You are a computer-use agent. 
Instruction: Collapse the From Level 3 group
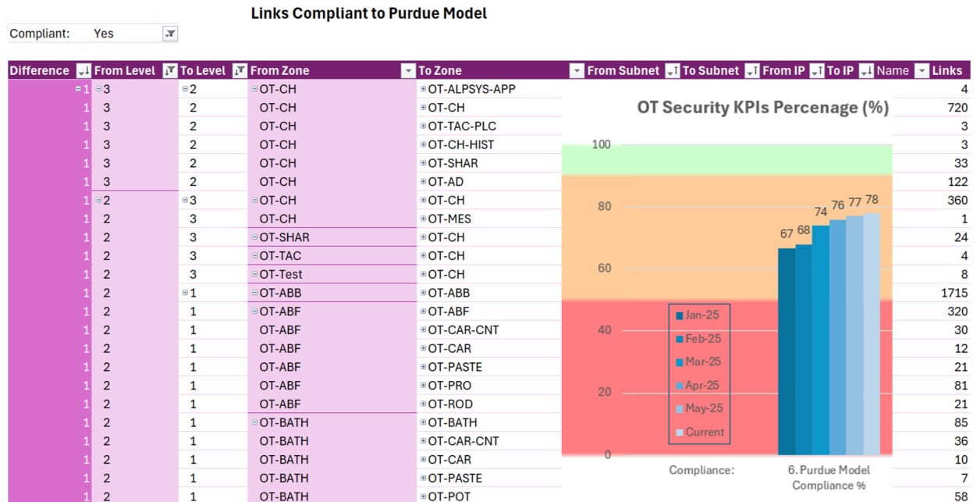[98, 89]
